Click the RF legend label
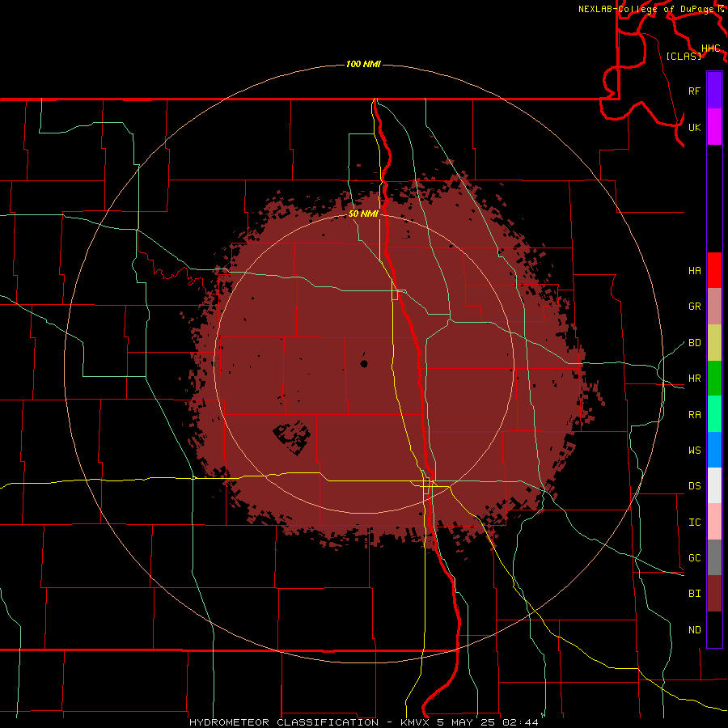728x728 pixels. [x=694, y=91]
